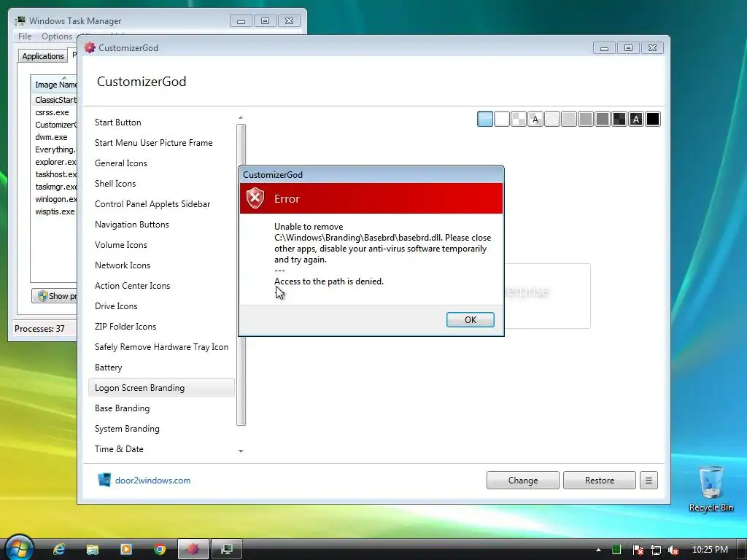Choose Control Panel Applets Sidebar
The height and width of the screenshot is (560, 747).
click(x=161, y=204)
